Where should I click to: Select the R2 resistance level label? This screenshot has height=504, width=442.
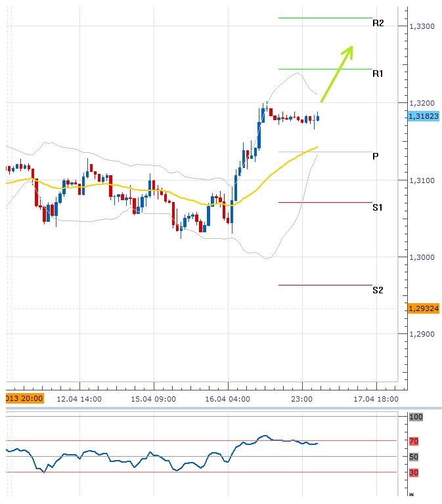pos(378,23)
